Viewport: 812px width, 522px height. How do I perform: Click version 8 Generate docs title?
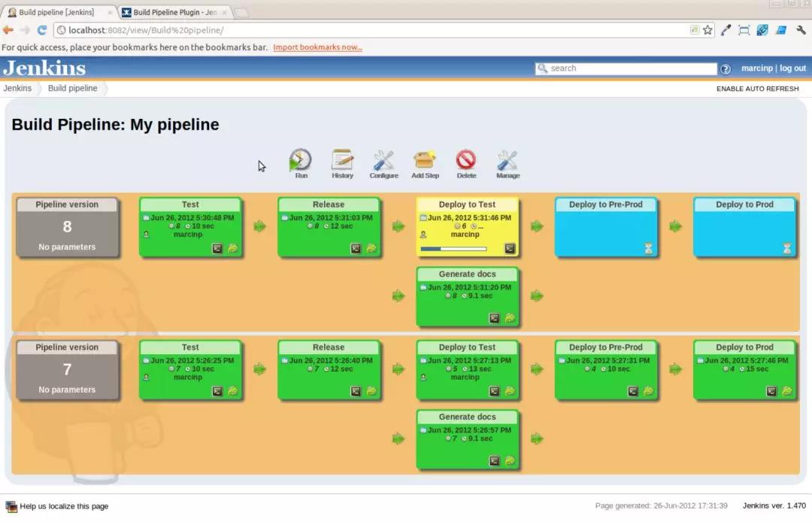pos(467,274)
